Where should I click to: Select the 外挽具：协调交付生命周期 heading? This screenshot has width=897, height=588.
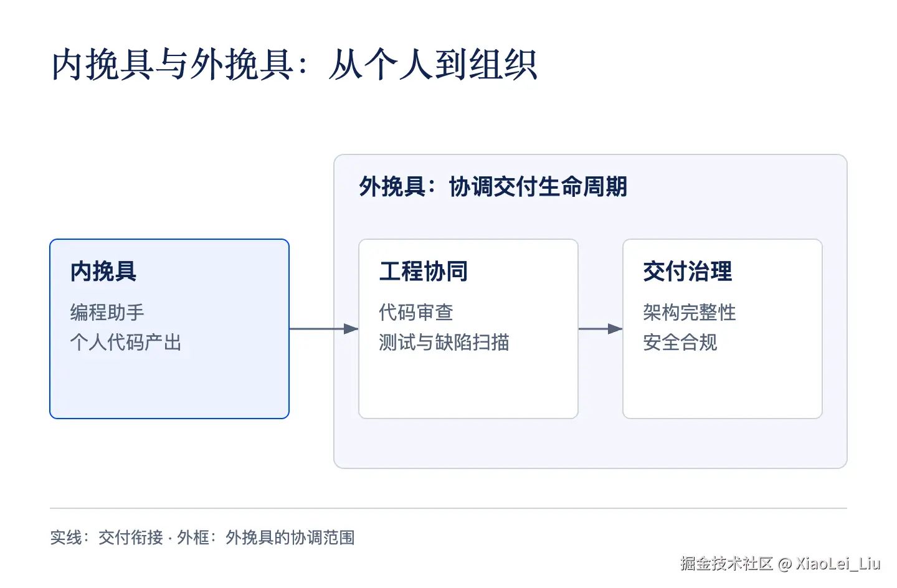pos(493,186)
